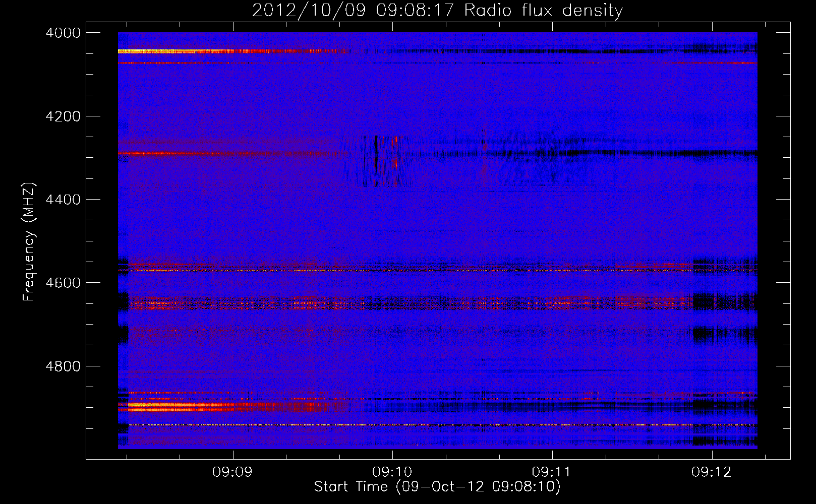Click the '4600' frequency axis label
816x504 pixels.
63,283
